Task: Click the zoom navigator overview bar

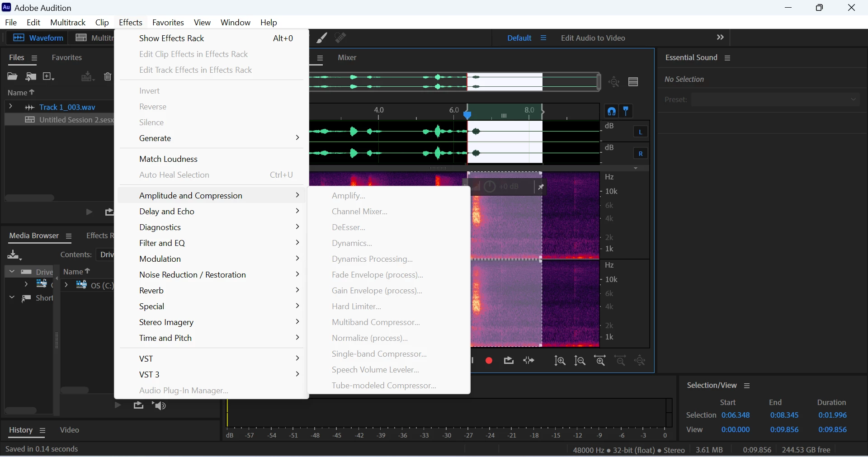Action: pyautogui.click(x=455, y=82)
